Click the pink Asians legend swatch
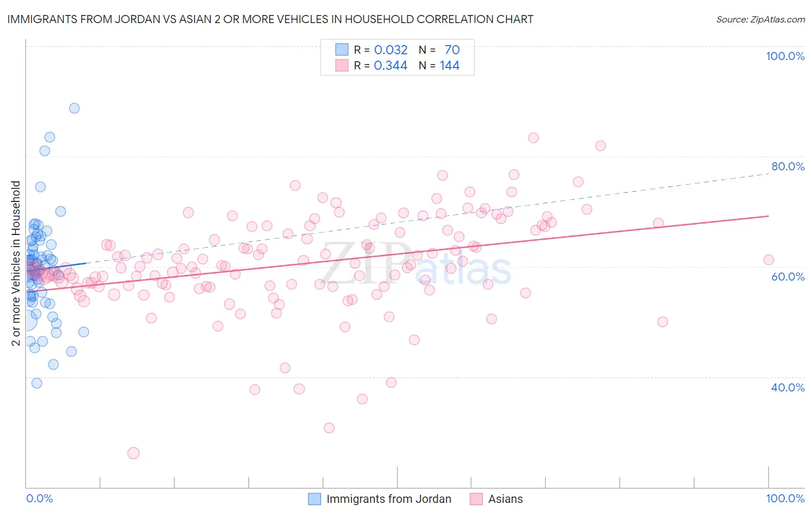This screenshot has height=515, width=812. [x=476, y=499]
